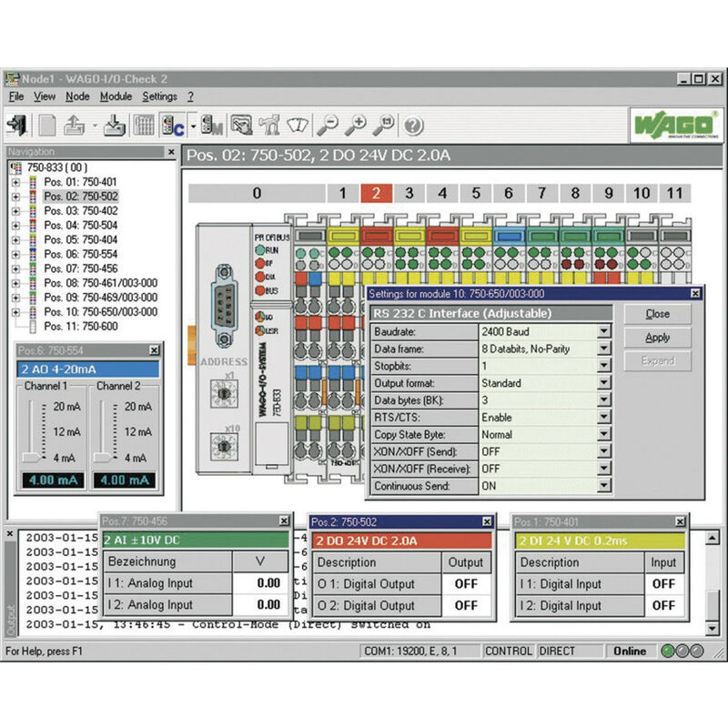Toggle Digital Output O 1 in Pos.2 panel
The image size is (728, 728).
[x=465, y=584]
